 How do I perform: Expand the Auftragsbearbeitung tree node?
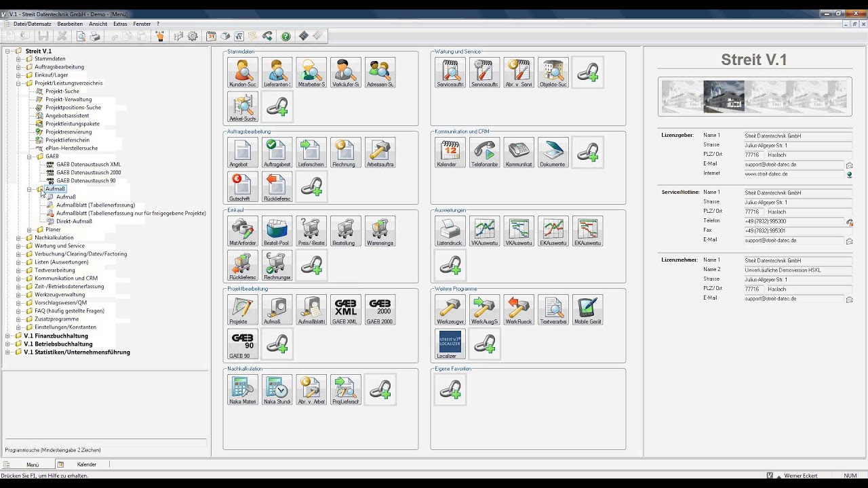pos(19,67)
